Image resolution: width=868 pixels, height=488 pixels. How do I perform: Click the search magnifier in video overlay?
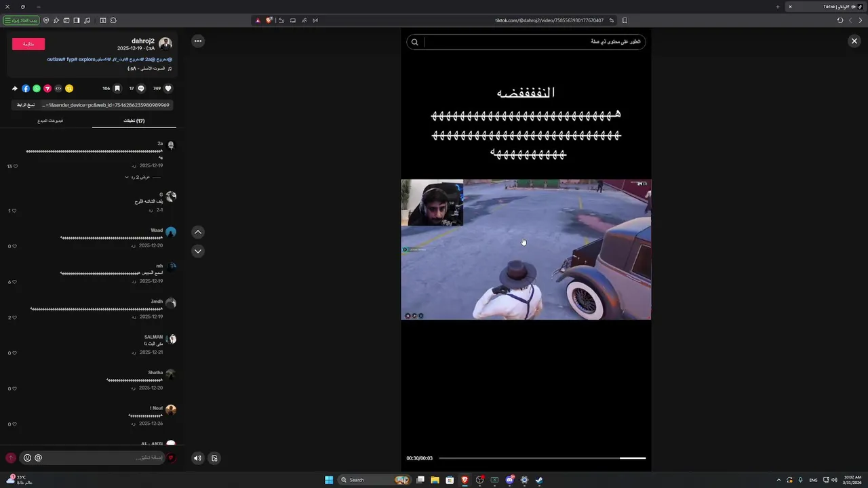pos(415,42)
